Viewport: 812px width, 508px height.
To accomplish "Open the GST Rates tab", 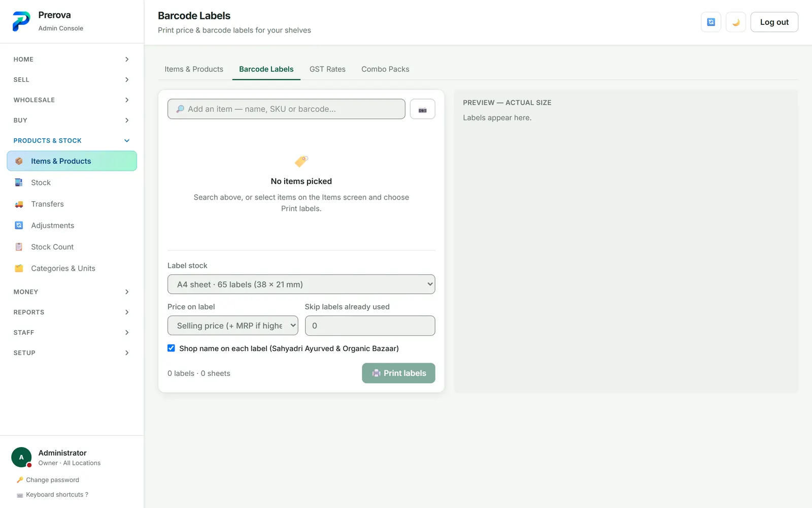I will [x=327, y=69].
